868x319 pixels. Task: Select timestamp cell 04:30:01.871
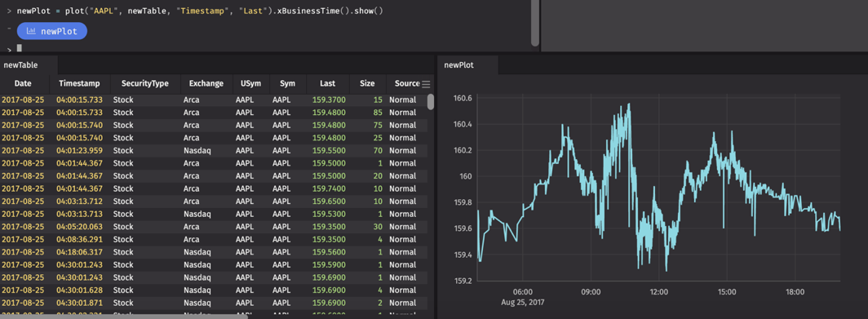tap(79, 303)
